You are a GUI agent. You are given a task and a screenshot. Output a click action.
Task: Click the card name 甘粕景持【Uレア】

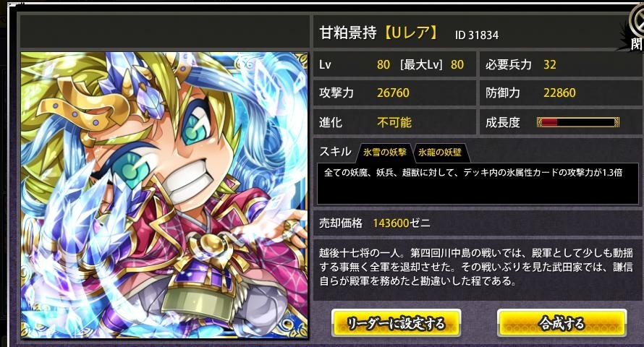point(378,33)
